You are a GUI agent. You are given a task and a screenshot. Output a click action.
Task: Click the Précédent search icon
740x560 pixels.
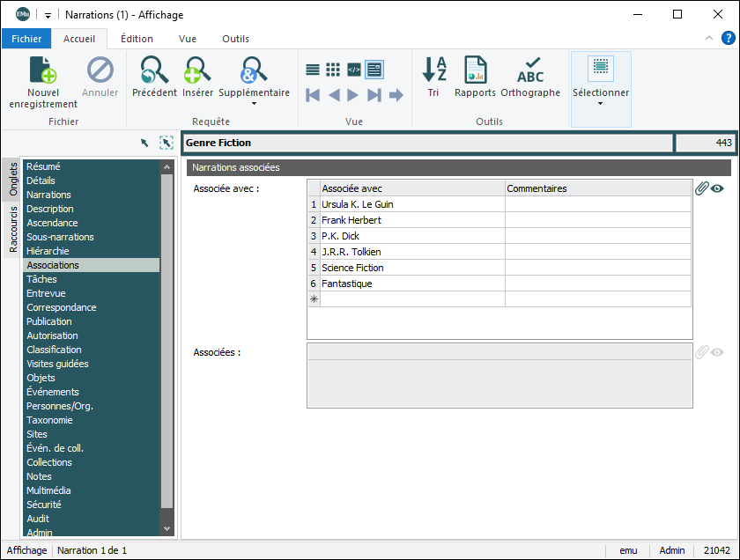click(x=154, y=70)
